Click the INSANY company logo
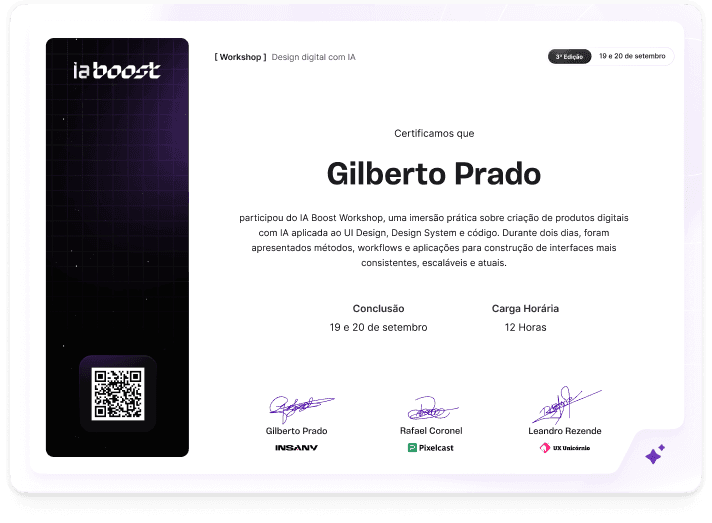712x523 pixels. click(x=297, y=448)
